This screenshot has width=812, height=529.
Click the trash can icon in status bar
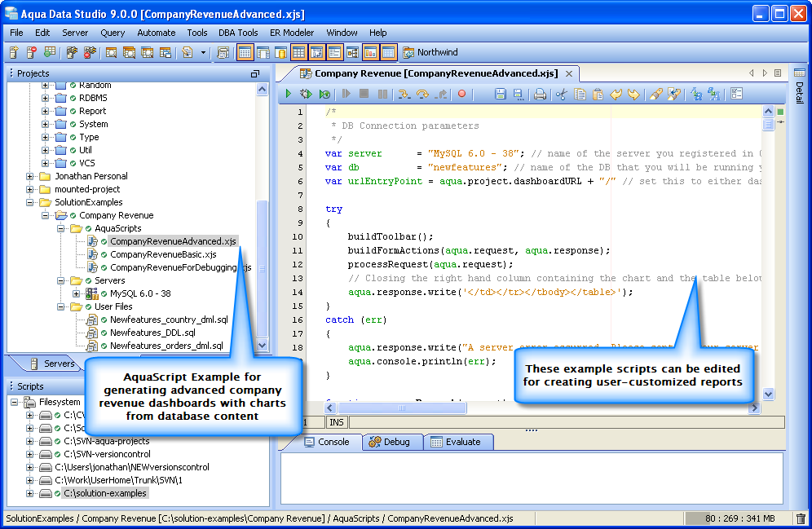801,518
